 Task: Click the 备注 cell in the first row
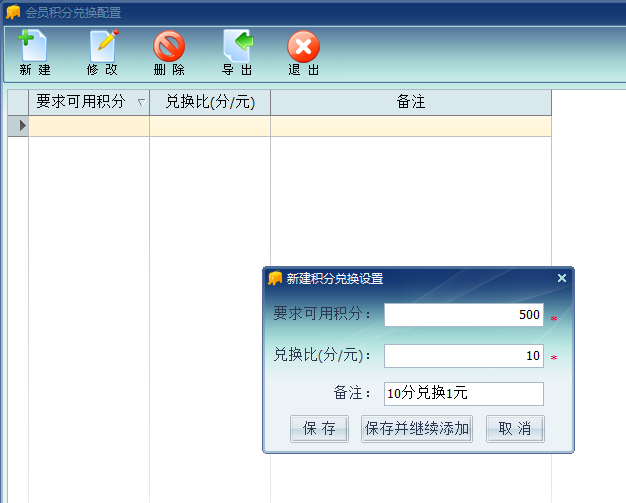(411, 126)
